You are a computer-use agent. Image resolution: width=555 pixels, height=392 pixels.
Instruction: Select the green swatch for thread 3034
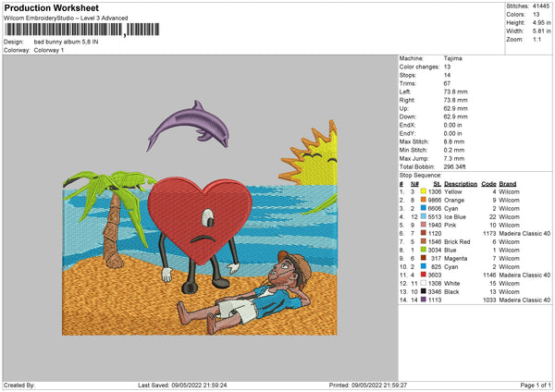pos(424,250)
